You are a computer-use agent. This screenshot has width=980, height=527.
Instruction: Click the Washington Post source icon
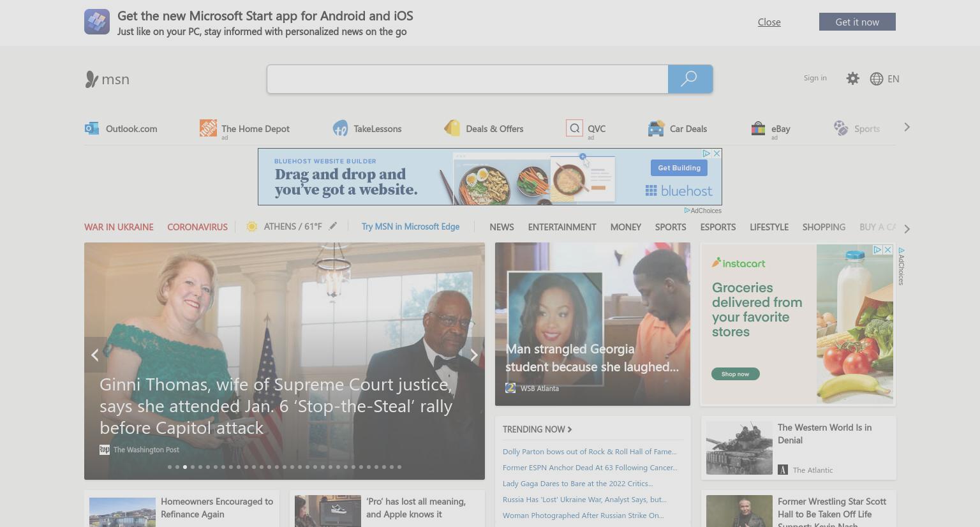[x=105, y=450]
